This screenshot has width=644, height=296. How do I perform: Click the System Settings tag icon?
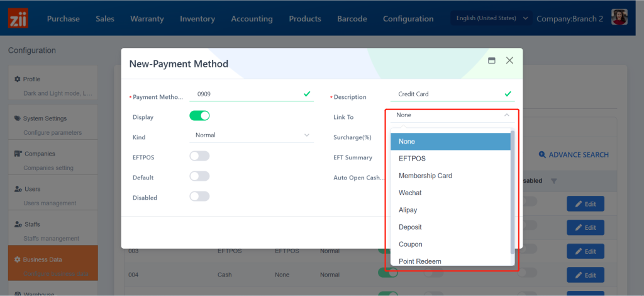18,118
